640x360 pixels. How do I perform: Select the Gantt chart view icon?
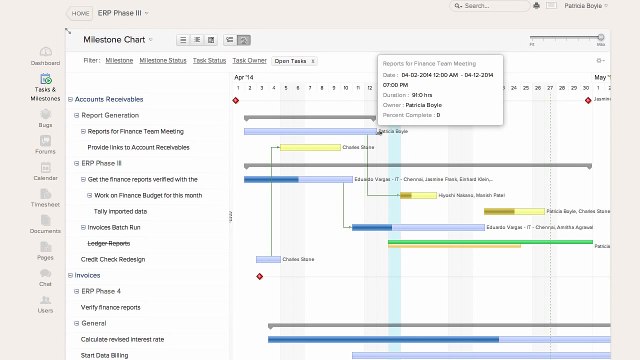click(230, 40)
